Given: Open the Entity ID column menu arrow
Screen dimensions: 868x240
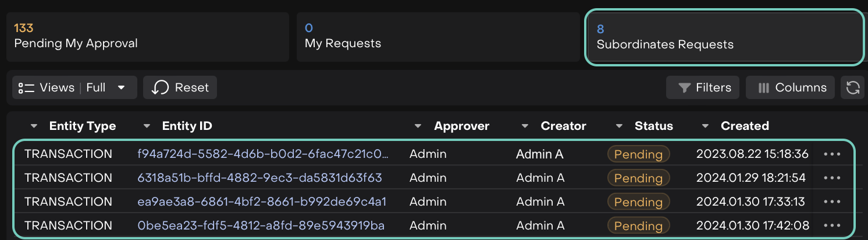Looking at the screenshot, I should [147, 126].
